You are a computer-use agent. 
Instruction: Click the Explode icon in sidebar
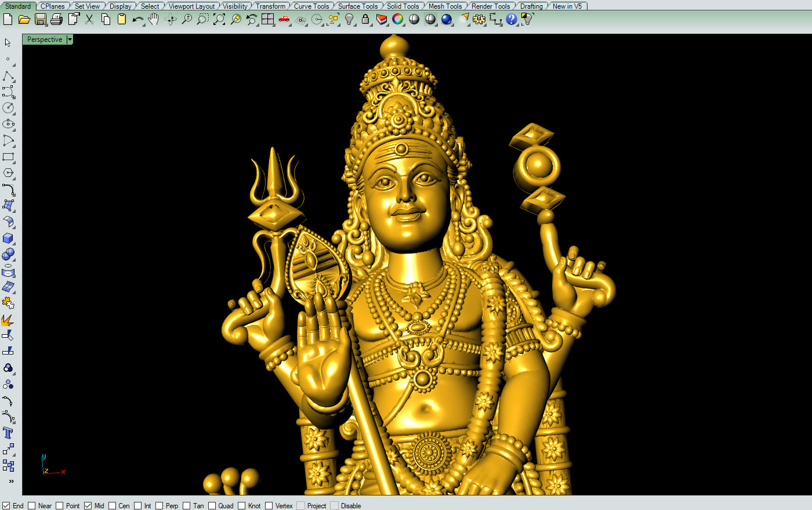(8, 319)
